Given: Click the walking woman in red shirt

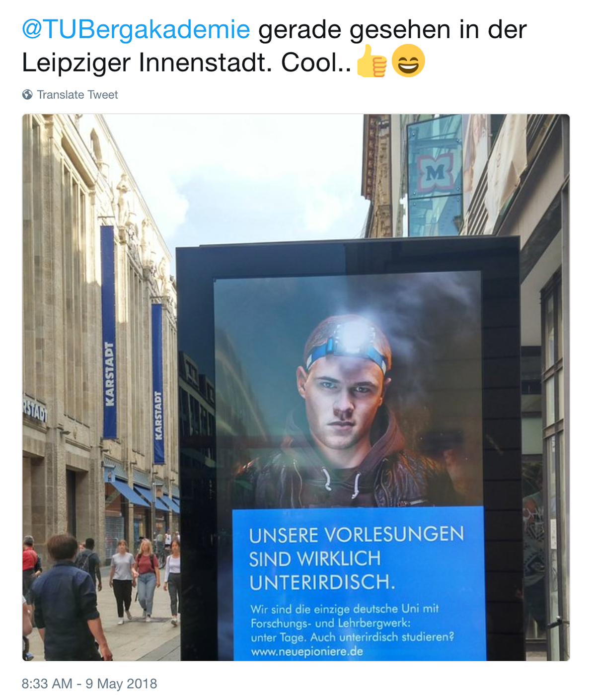Looking at the screenshot, I should 147,579.
